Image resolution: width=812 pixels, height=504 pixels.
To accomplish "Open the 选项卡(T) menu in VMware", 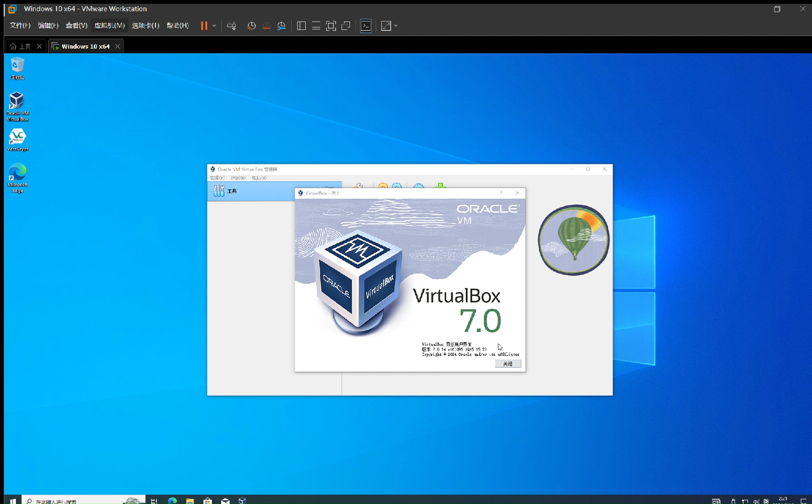I will [x=146, y=25].
